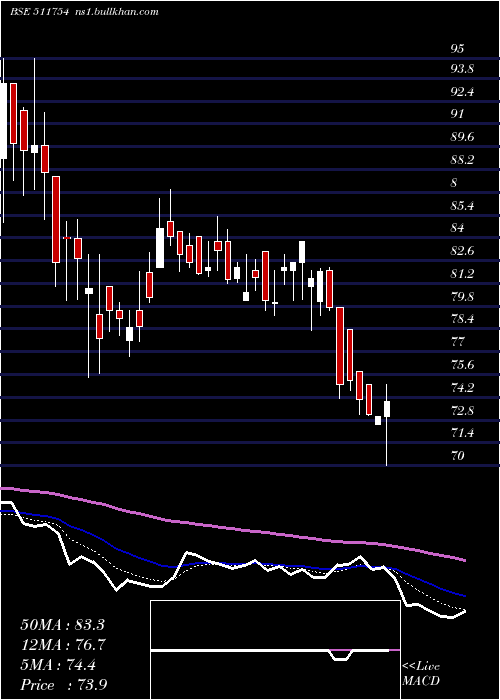The width and height of the screenshot is (500, 700).
Task: Click the 5MA : 74.4 readout
Action: (58, 665)
